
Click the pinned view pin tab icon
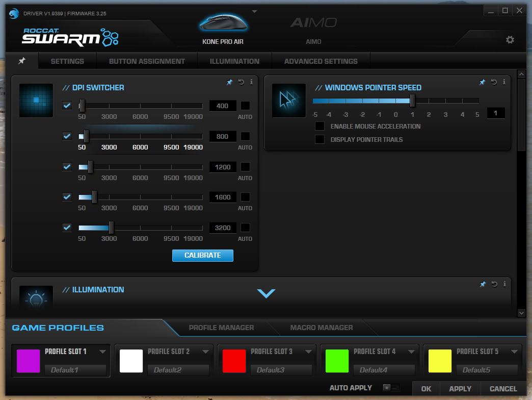tap(22, 61)
